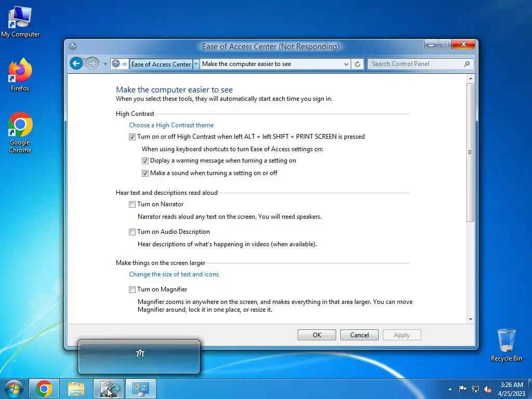Refresh the Control Panel page

click(357, 64)
